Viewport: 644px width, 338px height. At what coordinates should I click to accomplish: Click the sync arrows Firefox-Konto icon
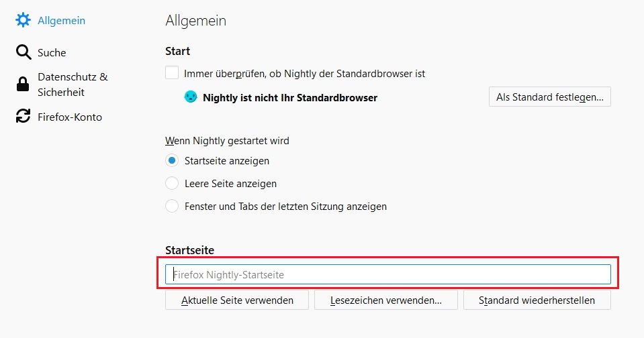(24, 117)
